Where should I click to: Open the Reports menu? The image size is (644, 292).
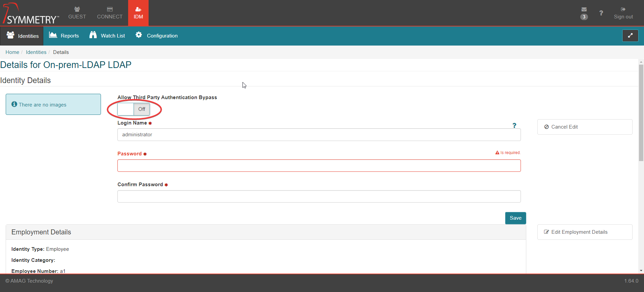pos(64,35)
